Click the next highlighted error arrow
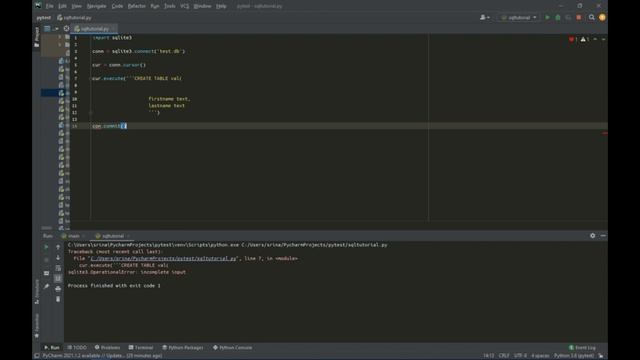Image resolution: width=640 pixels, height=360 pixels. (x=603, y=39)
